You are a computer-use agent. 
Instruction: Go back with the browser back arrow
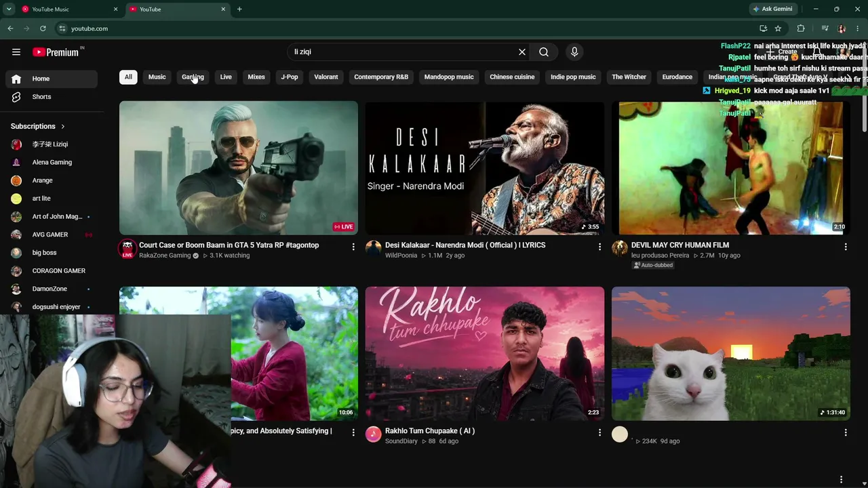(10, 28)
